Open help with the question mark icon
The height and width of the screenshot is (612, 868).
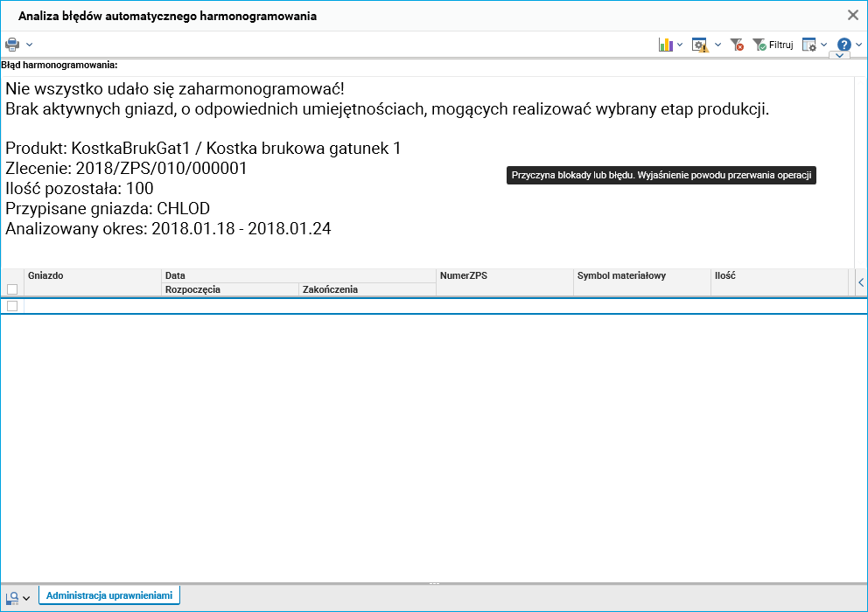click(x=843, y=45)
